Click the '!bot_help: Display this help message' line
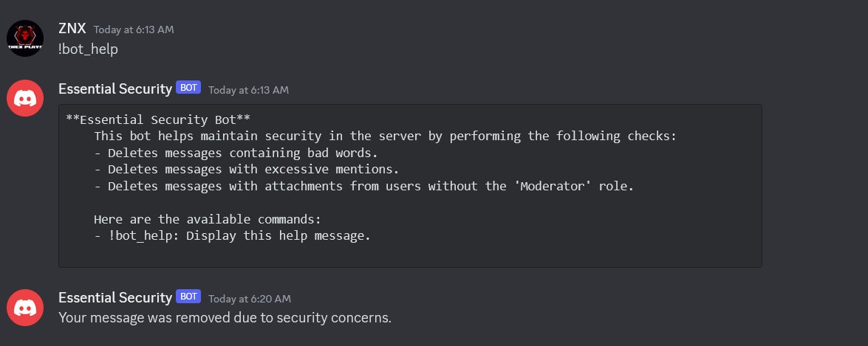 (x=232, y=236)
